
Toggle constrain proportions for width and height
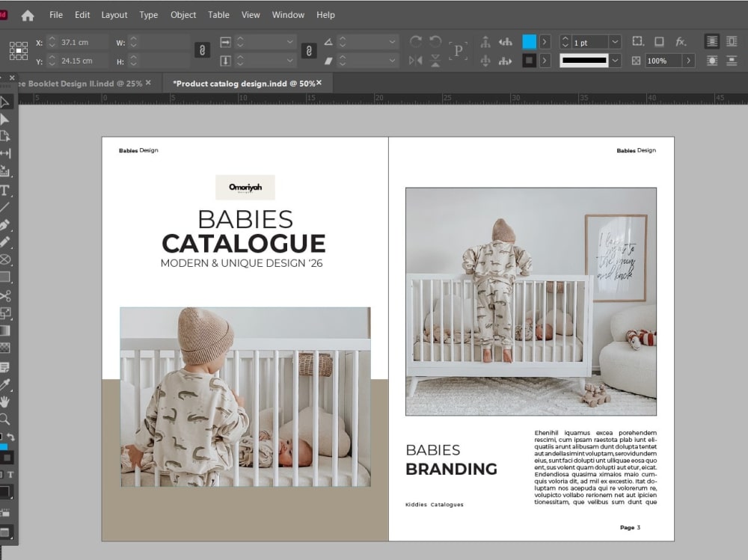click(x=202, y=50)
